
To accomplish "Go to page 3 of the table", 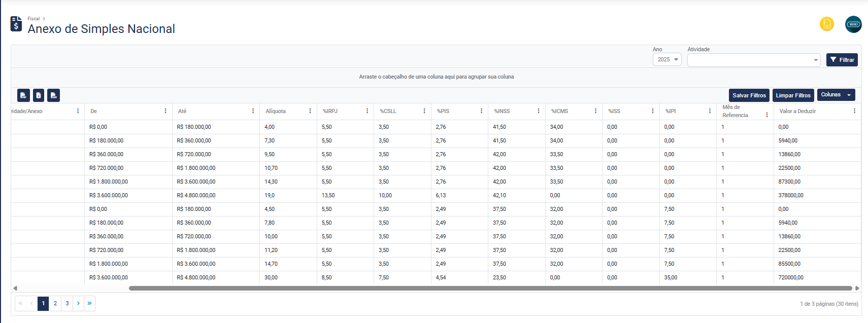I will pyautogui.click(x=67, y=303).
